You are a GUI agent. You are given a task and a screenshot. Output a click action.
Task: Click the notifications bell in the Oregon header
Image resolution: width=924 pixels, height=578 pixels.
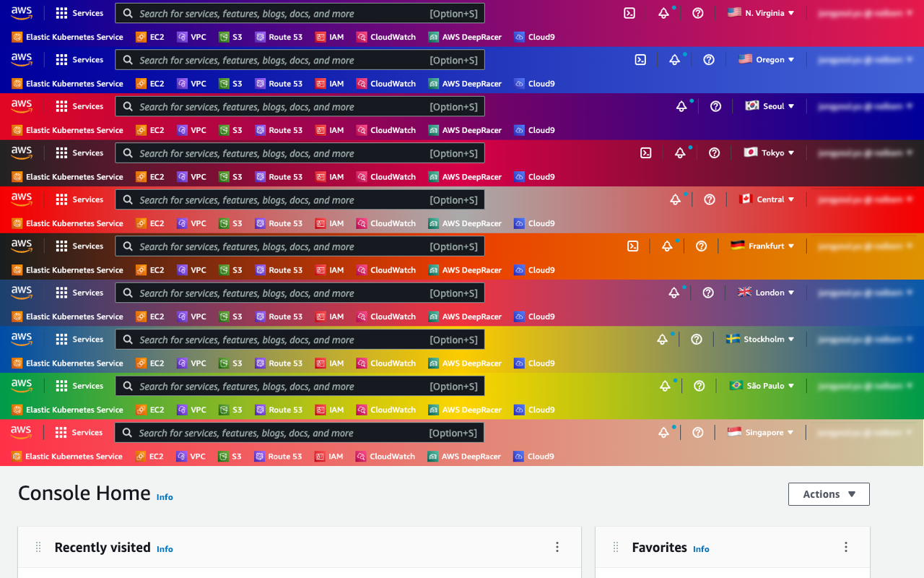(674, 59)
